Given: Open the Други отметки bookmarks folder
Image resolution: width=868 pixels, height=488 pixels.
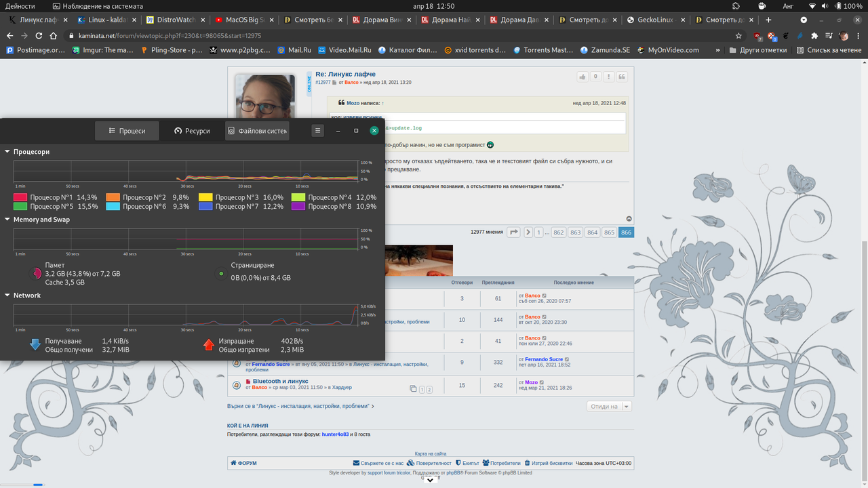Looking at the screenshot, I should coord(757,49).
